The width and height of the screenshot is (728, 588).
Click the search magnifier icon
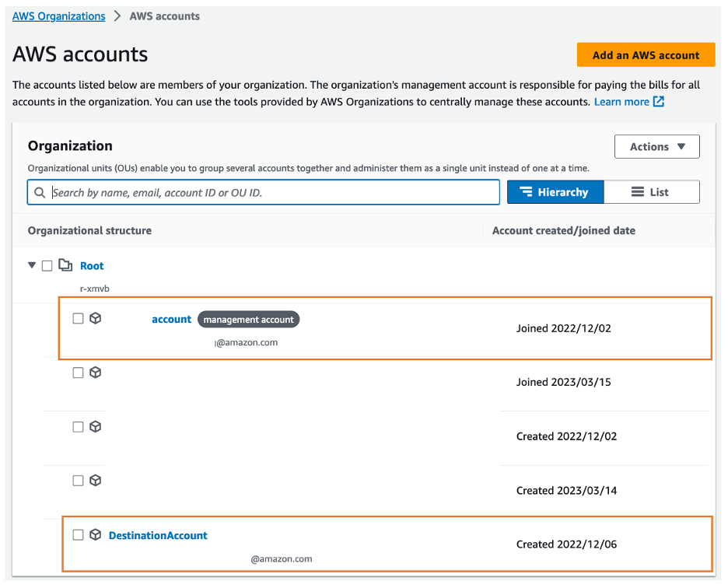(40, 191)
